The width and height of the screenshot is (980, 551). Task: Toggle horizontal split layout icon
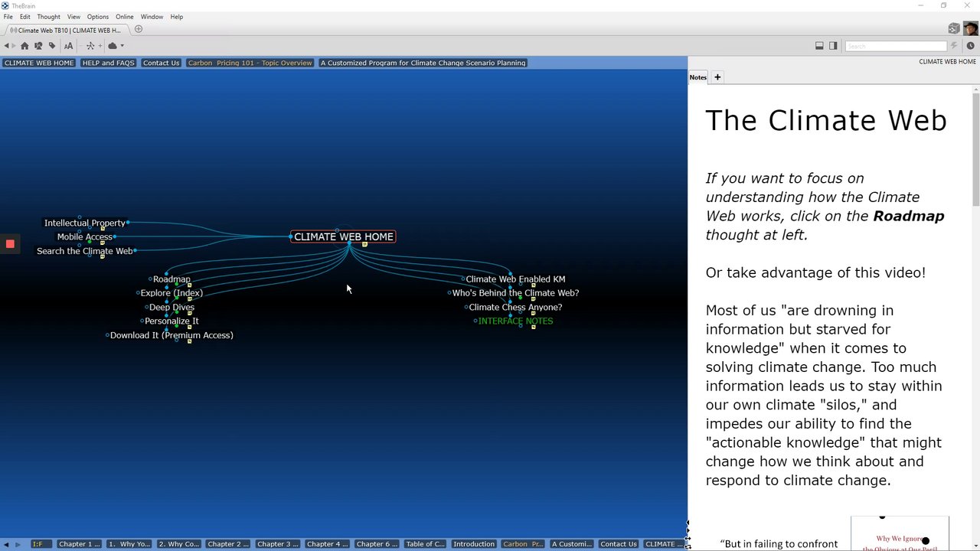(819, 46)
